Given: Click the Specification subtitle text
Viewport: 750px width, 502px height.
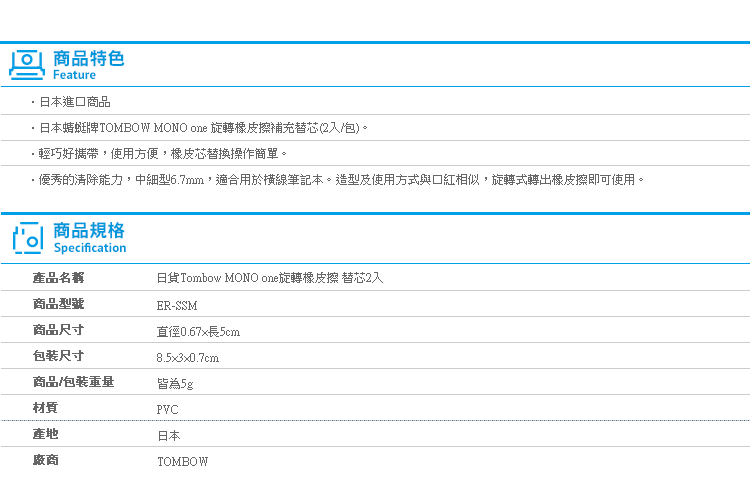Looking at the screenshot, I should [x=90, y=248].
